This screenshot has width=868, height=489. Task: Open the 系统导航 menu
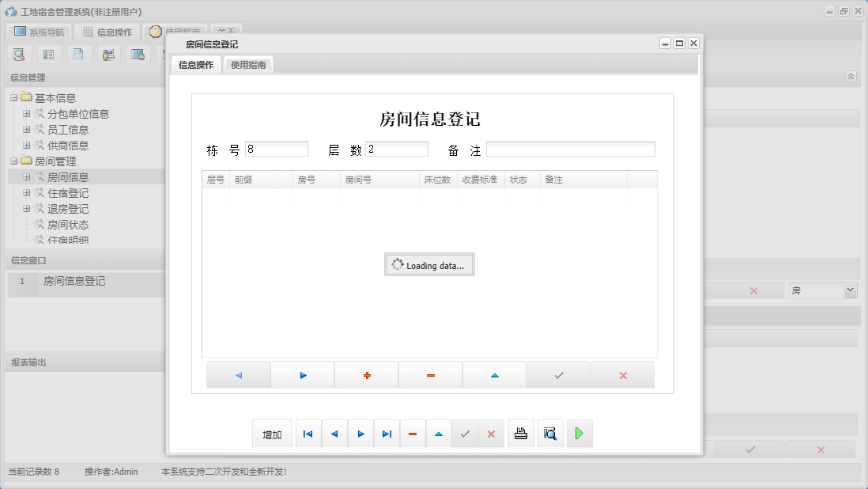tap(39, 32)
